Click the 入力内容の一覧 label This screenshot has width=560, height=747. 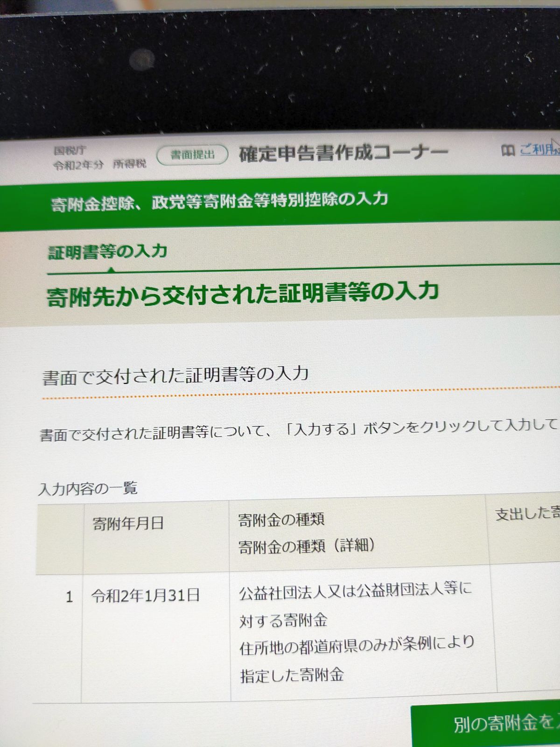pyautogui.click(x=88, y=489)
